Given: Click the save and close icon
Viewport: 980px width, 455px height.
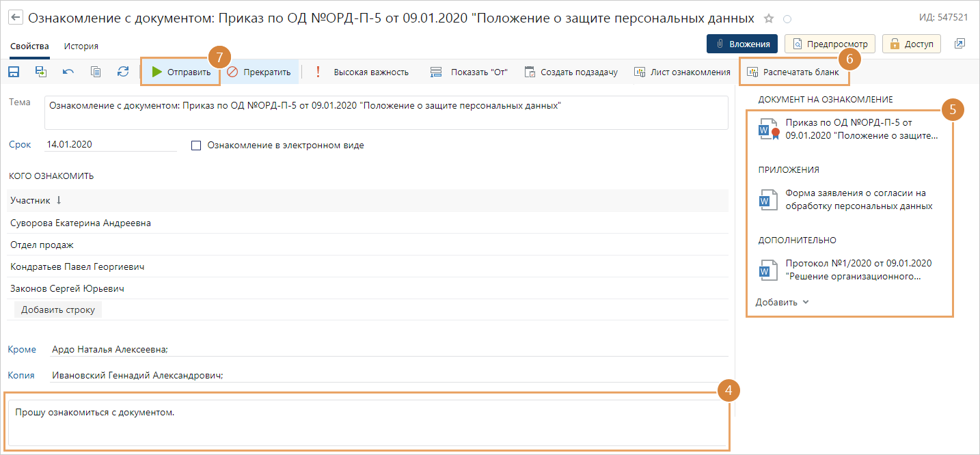Looking at the screenshot, I should click(x=41, y=72).
